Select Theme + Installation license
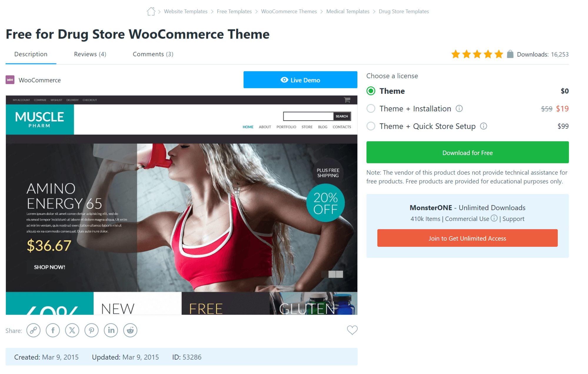588x374 pixels. pyautogui.click(x=371, y=109)
